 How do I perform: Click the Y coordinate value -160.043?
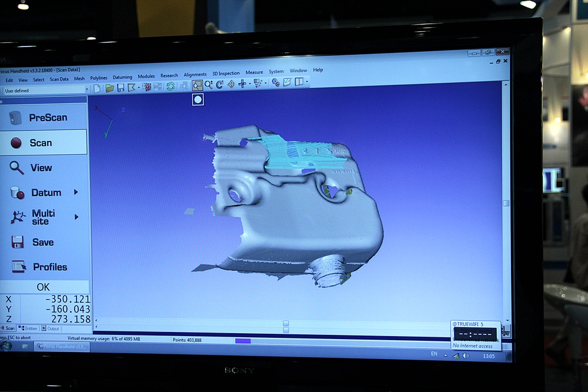click(x=68, y=309)
